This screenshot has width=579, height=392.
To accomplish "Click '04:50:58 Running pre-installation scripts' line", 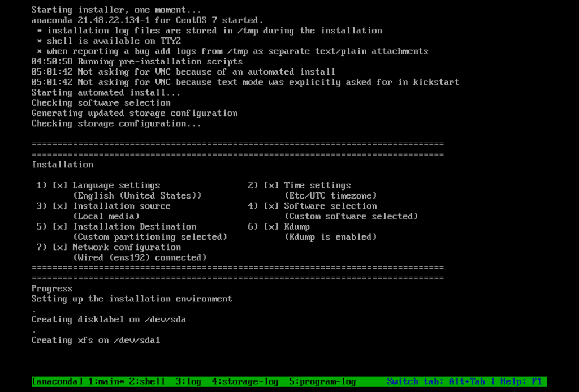I will click(x=137, y=62).
